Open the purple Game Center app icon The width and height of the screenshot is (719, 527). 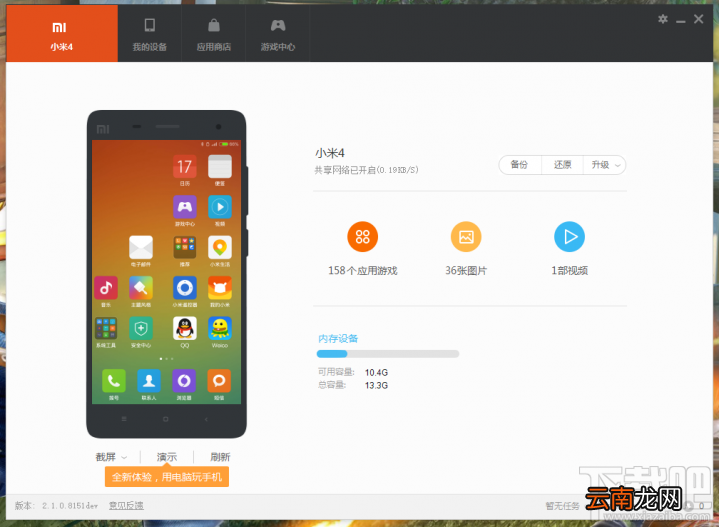pyautogui.click(x=184, y=207)
